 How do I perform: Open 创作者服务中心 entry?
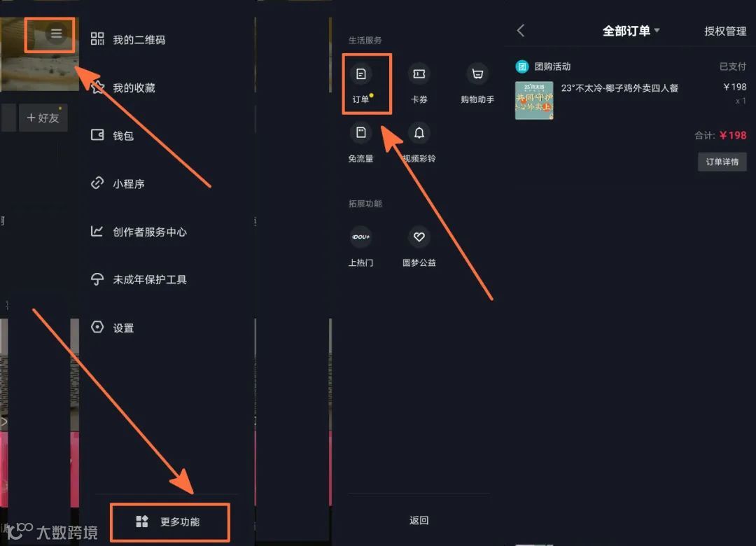(x=139, y=232)
